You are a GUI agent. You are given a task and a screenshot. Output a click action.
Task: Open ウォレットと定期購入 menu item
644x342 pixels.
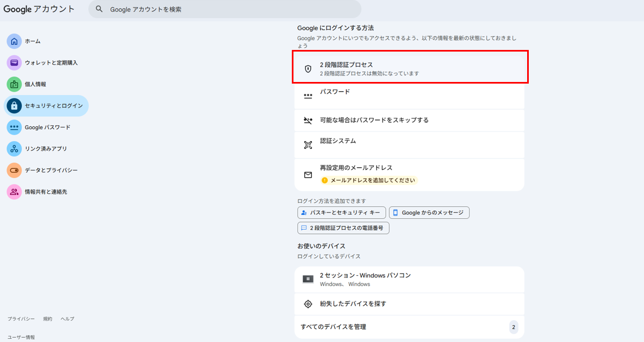[46, 63]
